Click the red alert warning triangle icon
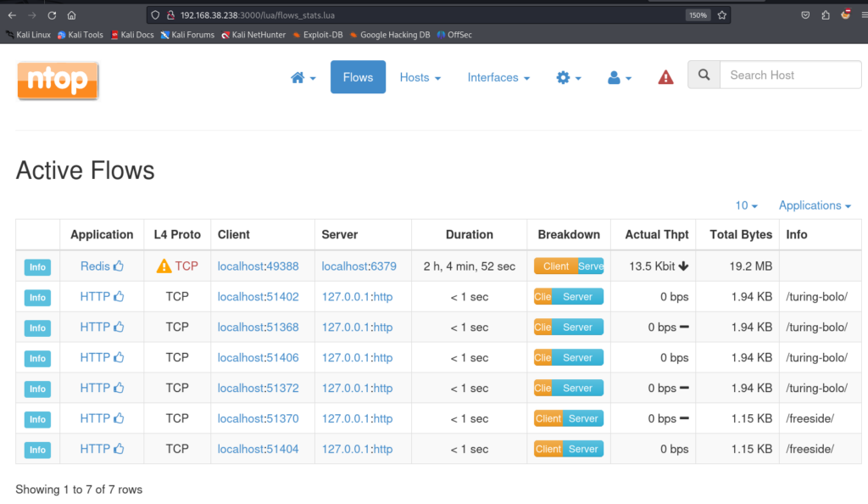Image resolution: width=868 pixels, height=504 pixels. (x=665, y=77)
